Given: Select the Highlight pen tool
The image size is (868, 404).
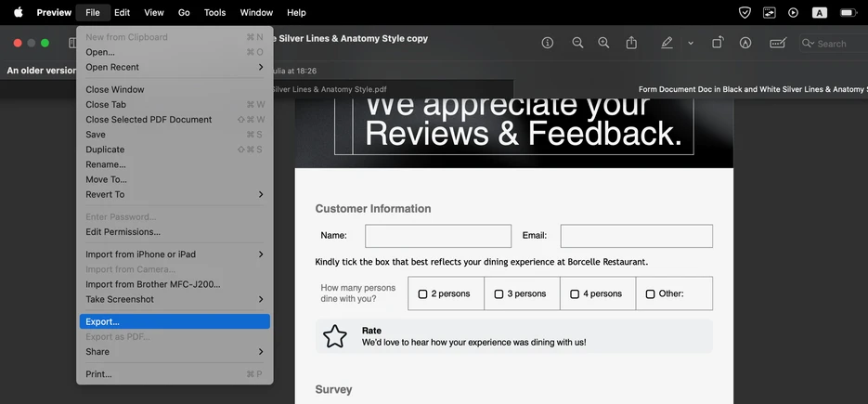Looking at the screenshot, I should (667, 43).
